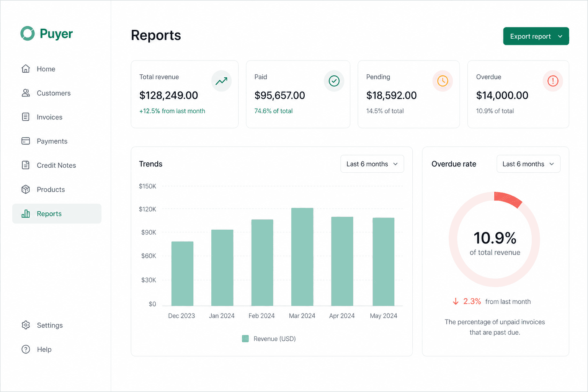Click the May 2024 revenue bar
Screen dimensions: 588x392
pos(384,262)
